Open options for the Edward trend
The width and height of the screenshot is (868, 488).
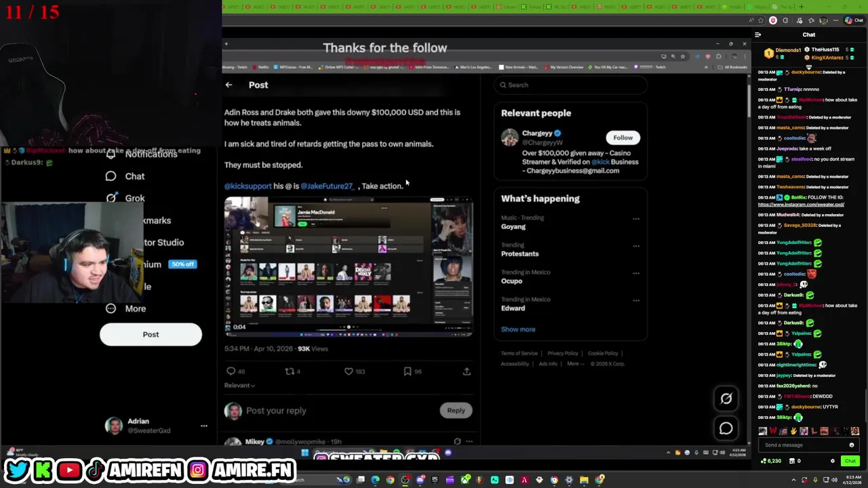636,300
